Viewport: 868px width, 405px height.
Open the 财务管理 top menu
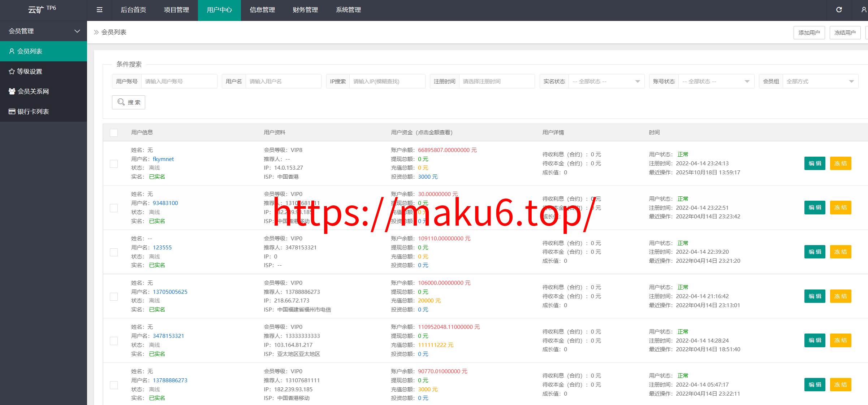(x=305, y=10)
